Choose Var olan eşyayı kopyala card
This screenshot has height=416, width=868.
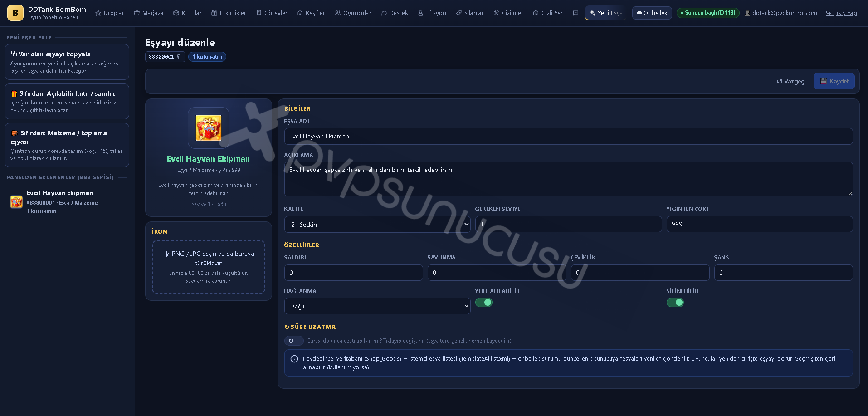(67, 62)
